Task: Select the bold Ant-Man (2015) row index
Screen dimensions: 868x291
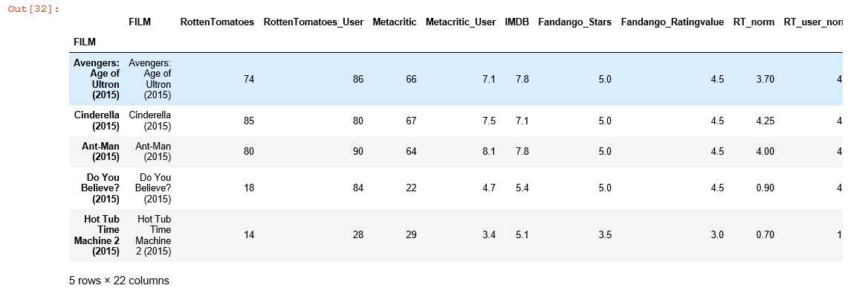Action: (x=100, y=152)
